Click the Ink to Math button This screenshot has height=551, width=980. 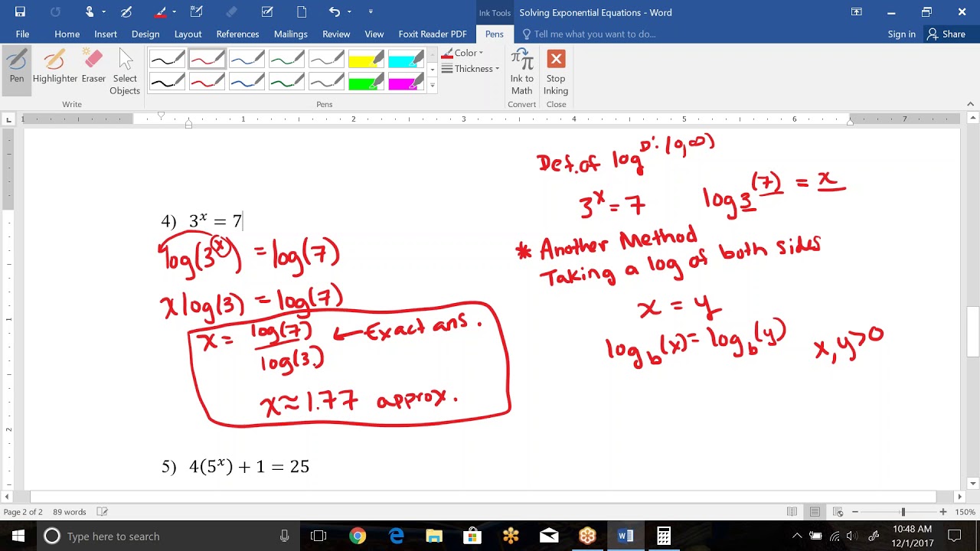(x=522, y=72)
